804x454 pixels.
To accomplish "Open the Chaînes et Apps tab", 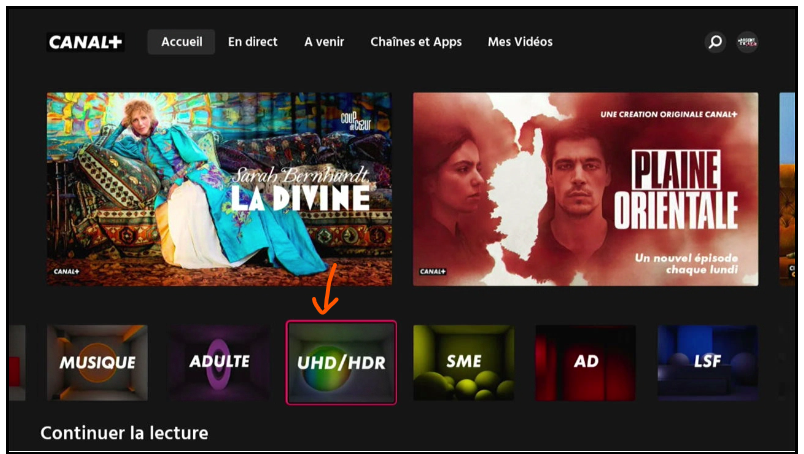I will click(416, 42).
